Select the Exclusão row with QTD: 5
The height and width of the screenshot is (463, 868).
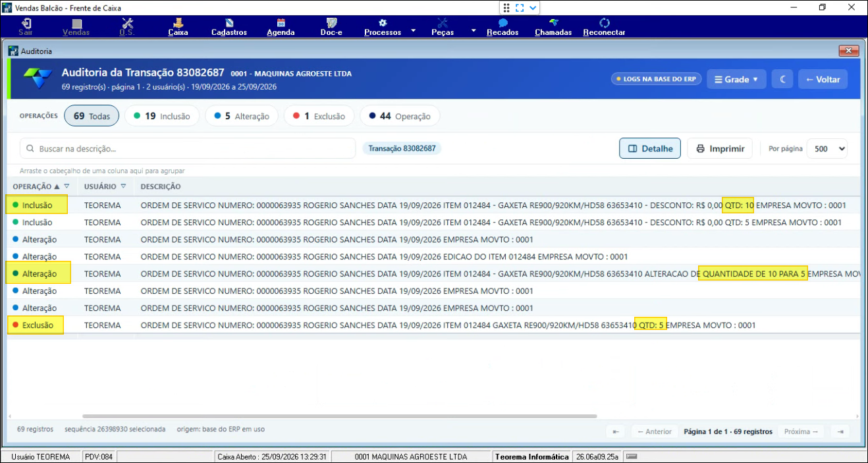click(433, 325)
